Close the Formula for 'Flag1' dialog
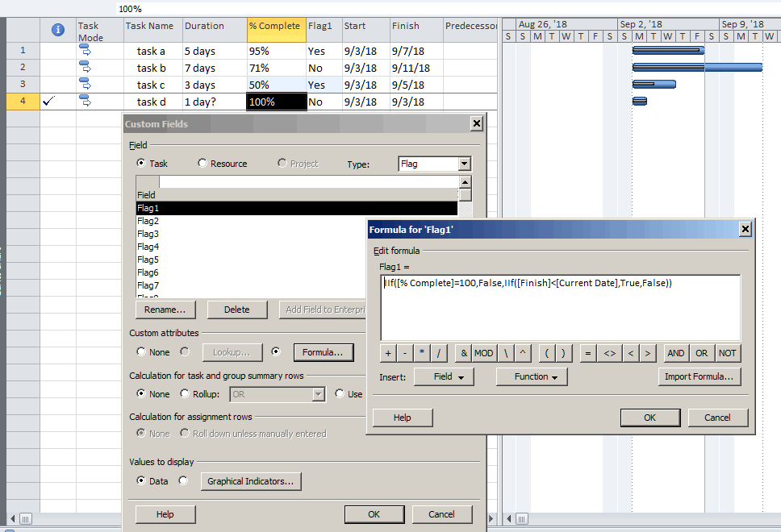 (x=745, y=229)
